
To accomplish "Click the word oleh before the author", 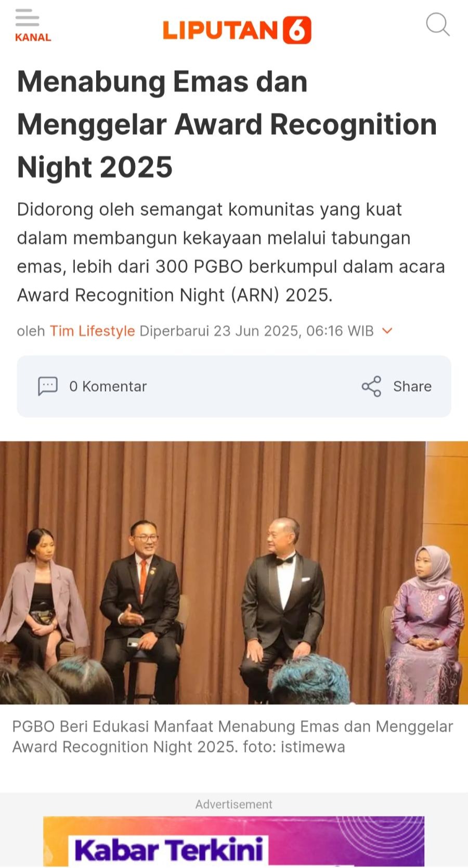I will pos(31,331).
